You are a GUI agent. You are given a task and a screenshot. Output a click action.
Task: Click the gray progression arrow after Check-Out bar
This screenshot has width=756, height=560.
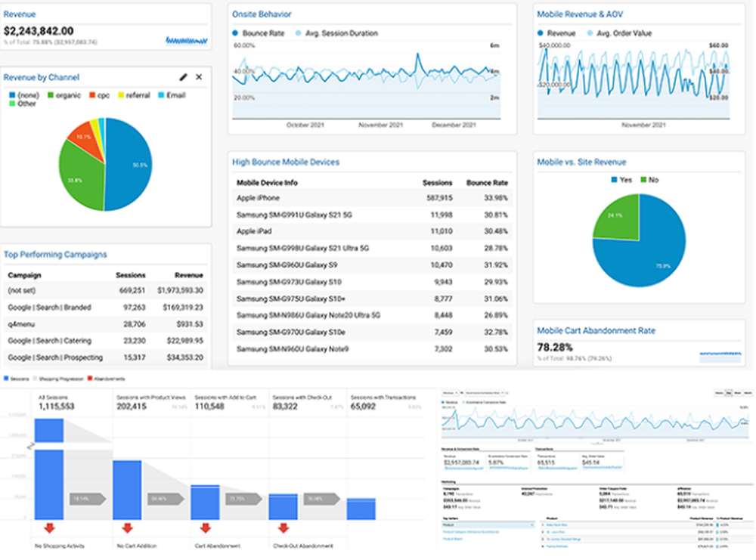coord(321,499)
